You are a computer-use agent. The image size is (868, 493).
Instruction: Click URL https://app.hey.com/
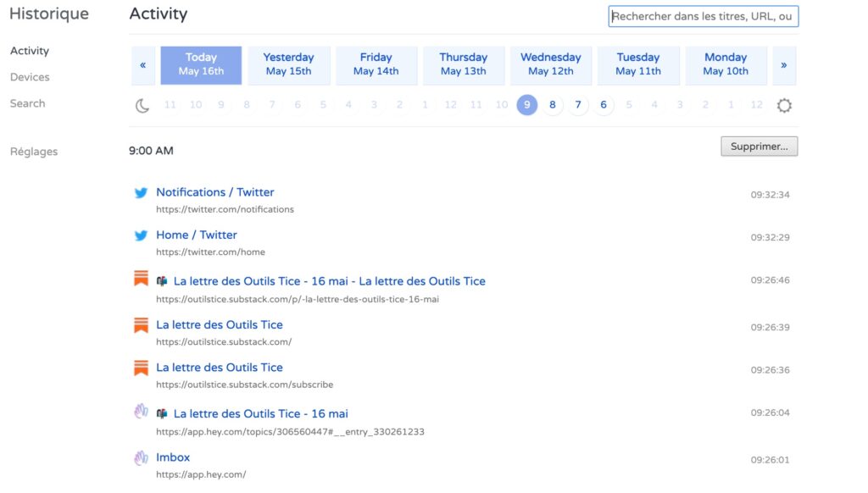pyautogui.click(x=201, y=474)
